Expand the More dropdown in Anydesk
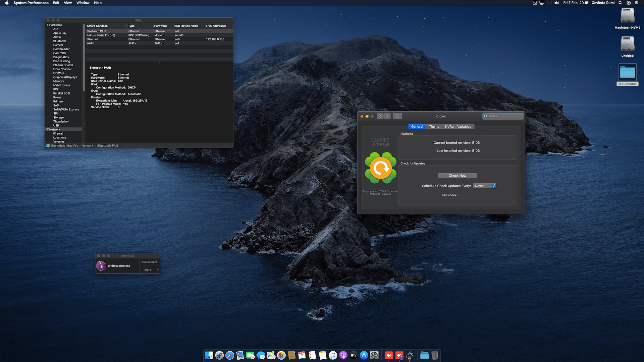This screenshot has width=644, height=362. [x=150, y=269]
